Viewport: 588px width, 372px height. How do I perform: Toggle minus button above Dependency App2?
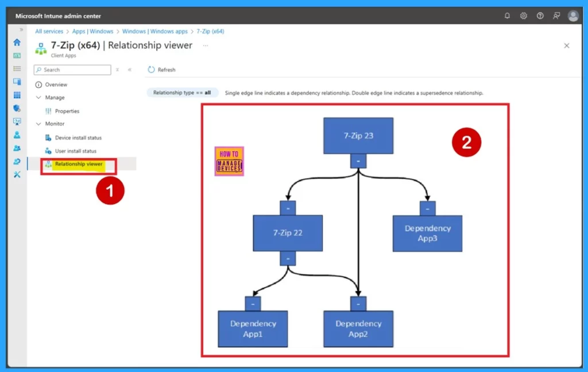(x=358, y=304)
